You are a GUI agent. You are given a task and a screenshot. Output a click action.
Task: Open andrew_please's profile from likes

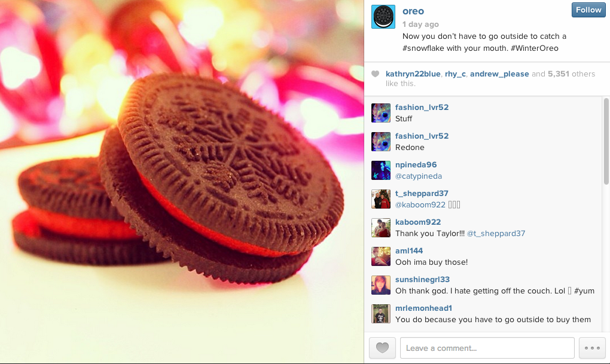coord(499,74)
